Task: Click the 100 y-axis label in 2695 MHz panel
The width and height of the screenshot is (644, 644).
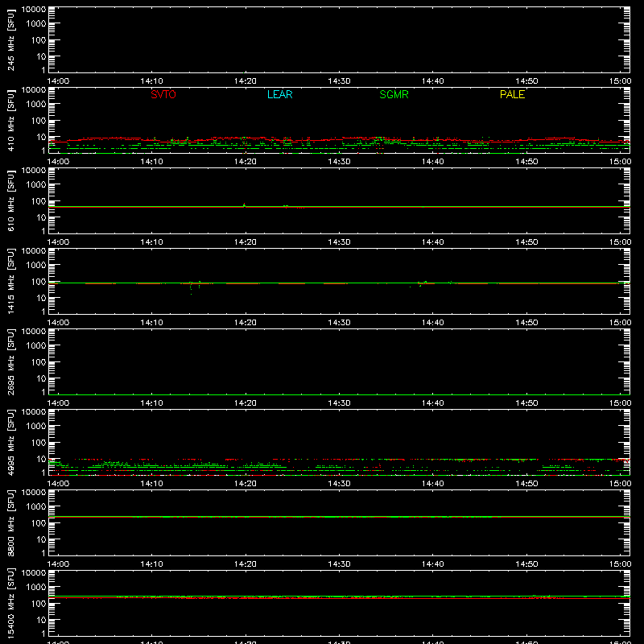Action: 39,361
